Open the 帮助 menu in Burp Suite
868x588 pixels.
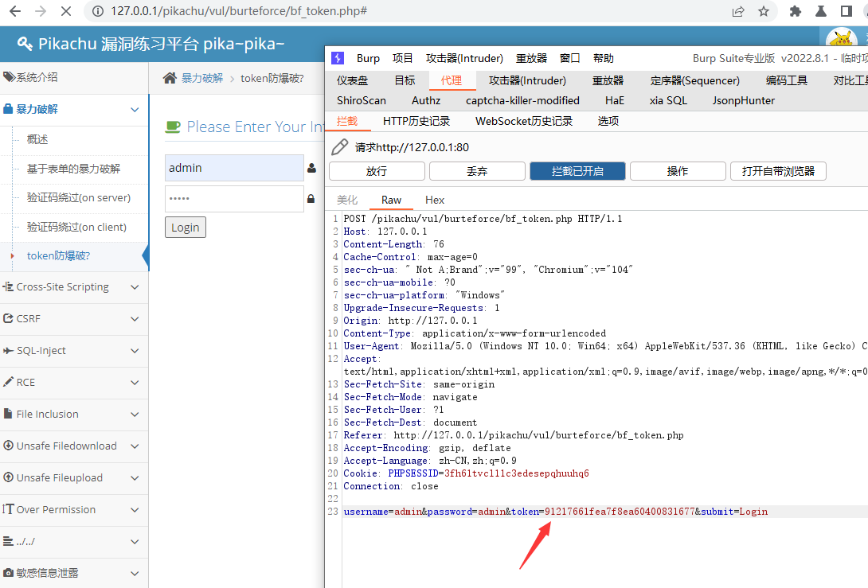(x=604, y=59)
